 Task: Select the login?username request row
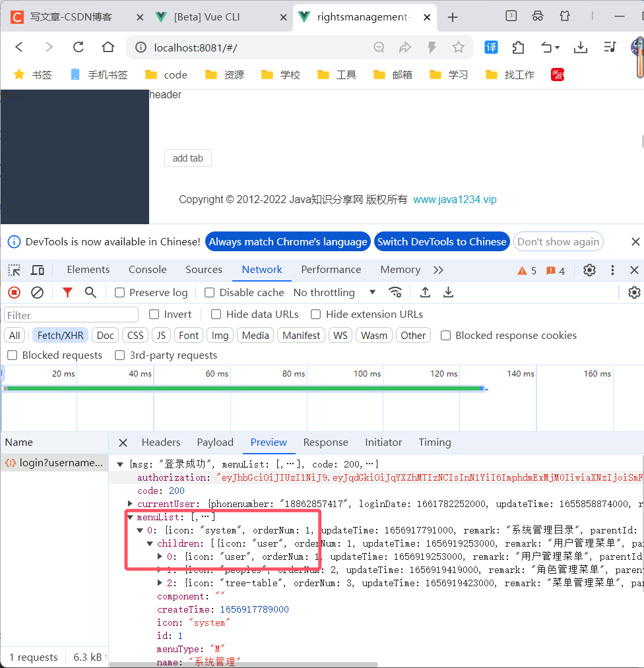click(55, 463)
